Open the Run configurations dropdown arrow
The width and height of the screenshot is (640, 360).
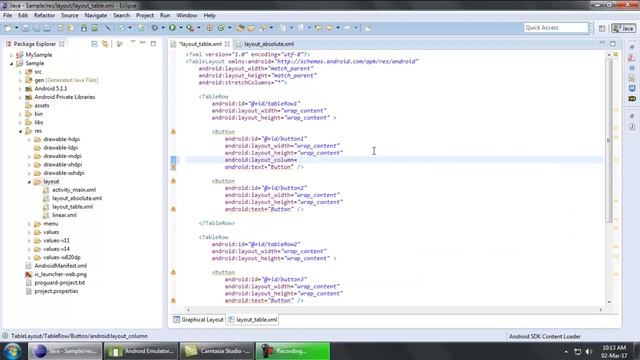point(180,28)
